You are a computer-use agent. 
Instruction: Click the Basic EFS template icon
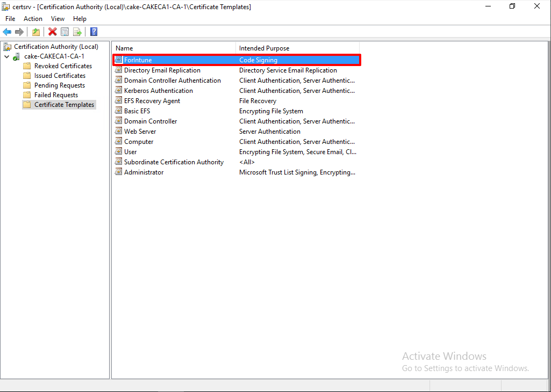click(119, 111)
